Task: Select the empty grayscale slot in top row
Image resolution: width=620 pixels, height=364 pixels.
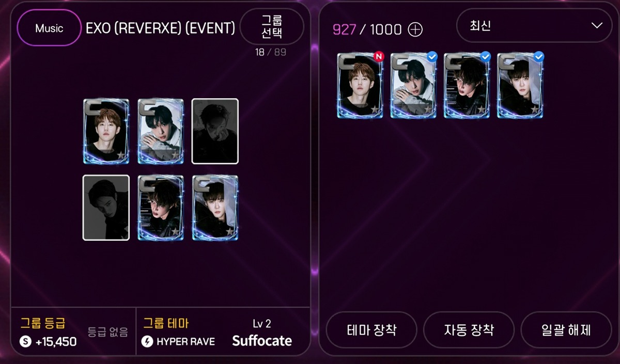Action: click(x=215, y=131)
